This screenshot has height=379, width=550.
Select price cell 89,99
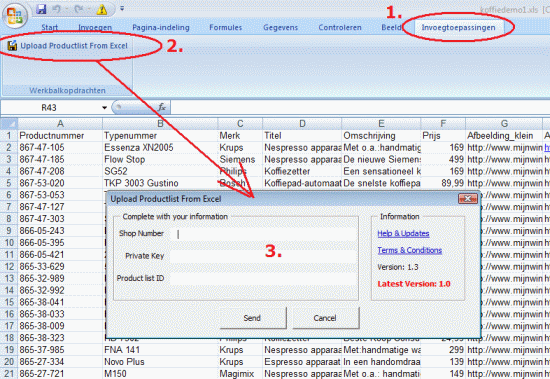pos(443,183)
